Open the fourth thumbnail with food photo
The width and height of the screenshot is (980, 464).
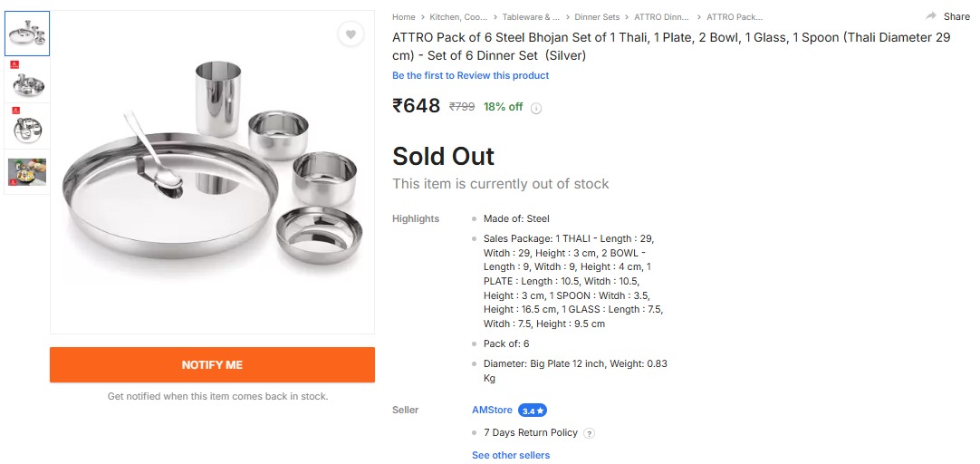tap(27, 171)
